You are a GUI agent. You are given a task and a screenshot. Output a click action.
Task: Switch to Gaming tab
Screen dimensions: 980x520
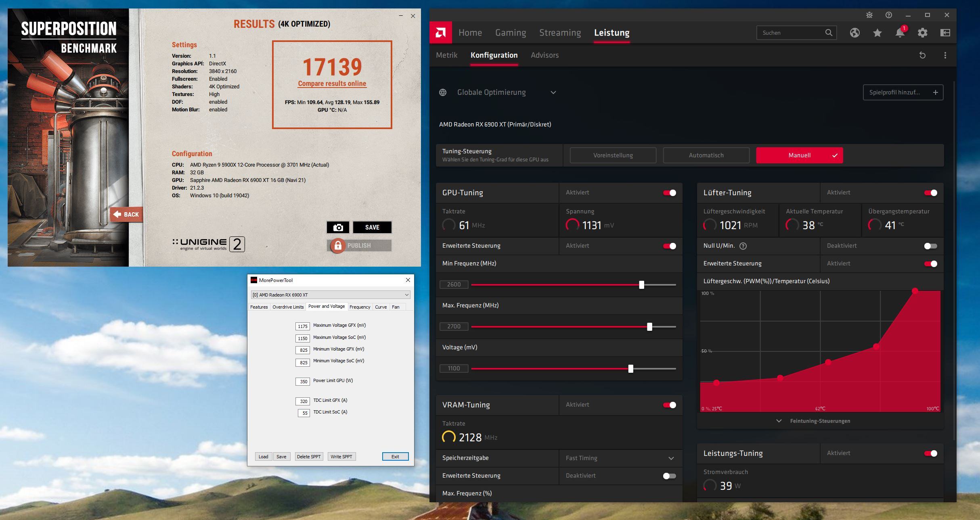pyautogui.click(x=511, y=33)
